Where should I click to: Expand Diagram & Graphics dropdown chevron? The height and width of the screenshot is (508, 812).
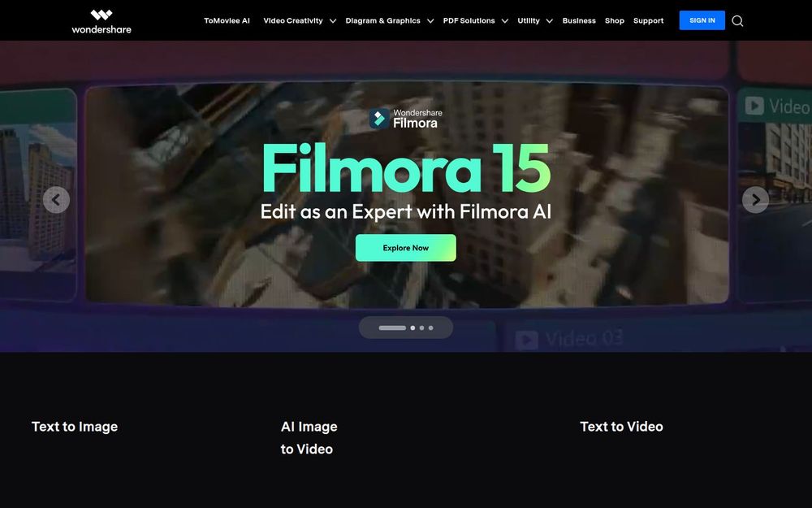coord(430,21)
